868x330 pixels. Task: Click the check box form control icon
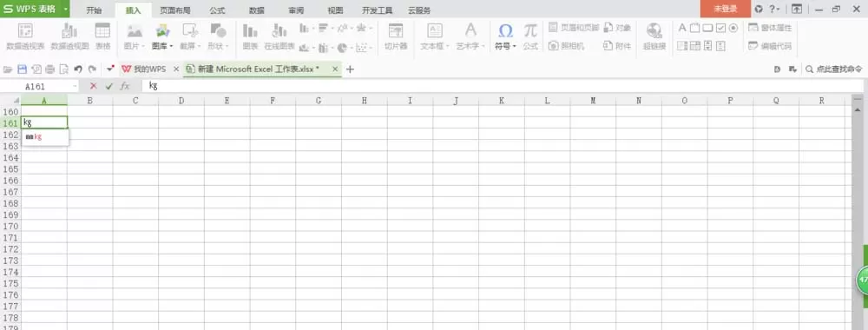(x=720, y=28)
